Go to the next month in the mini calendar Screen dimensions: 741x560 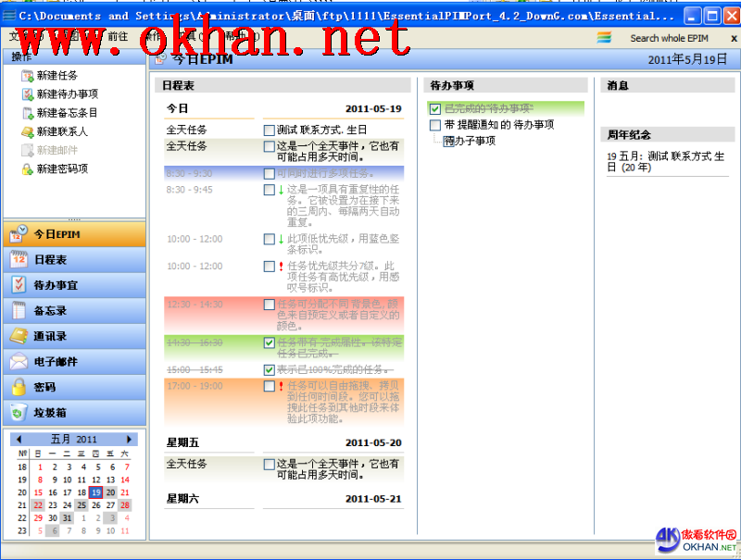pyautogui.click(x=129, y=439)
